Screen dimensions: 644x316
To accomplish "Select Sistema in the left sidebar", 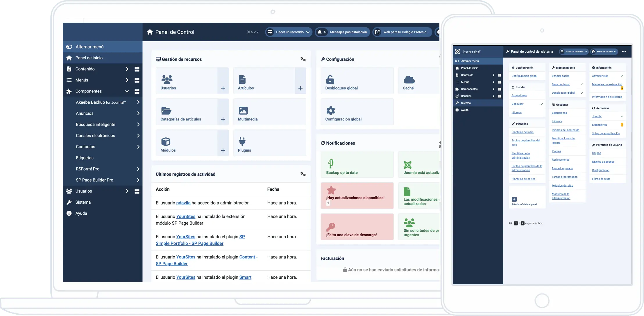I will point(83,202).
